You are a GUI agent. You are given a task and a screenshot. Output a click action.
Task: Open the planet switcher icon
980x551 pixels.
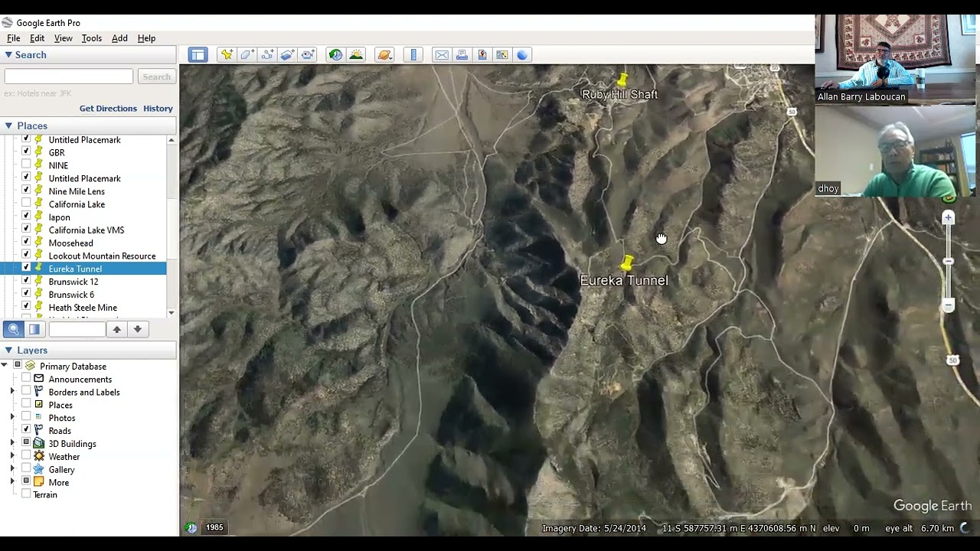(x=384, y=54)
